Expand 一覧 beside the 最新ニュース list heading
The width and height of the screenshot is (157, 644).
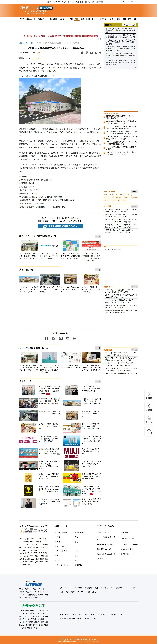pyautogui.click(x=98, y=381)
